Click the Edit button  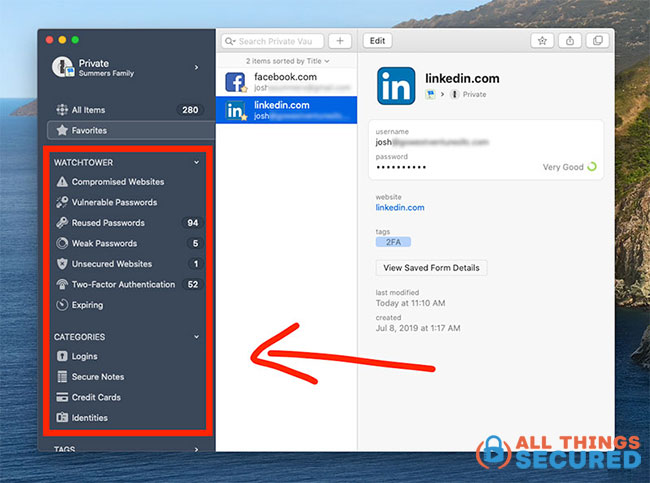[x=377, y=41]
